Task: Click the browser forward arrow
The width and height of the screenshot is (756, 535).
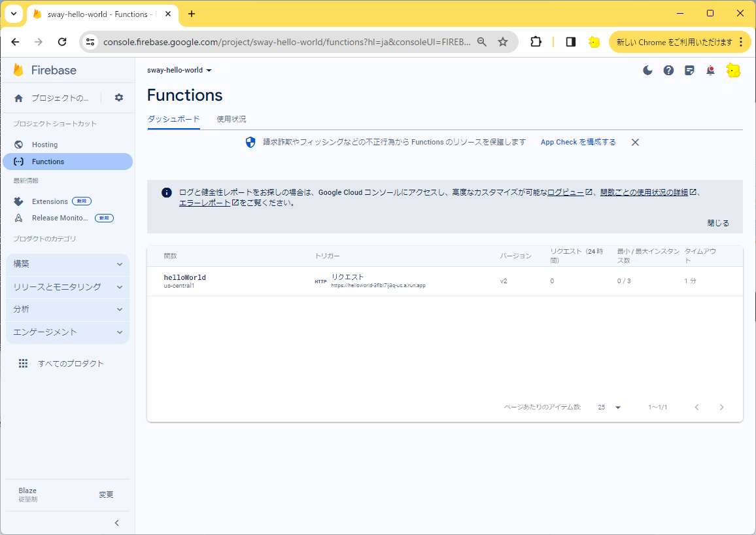Action: click(39, 42)
